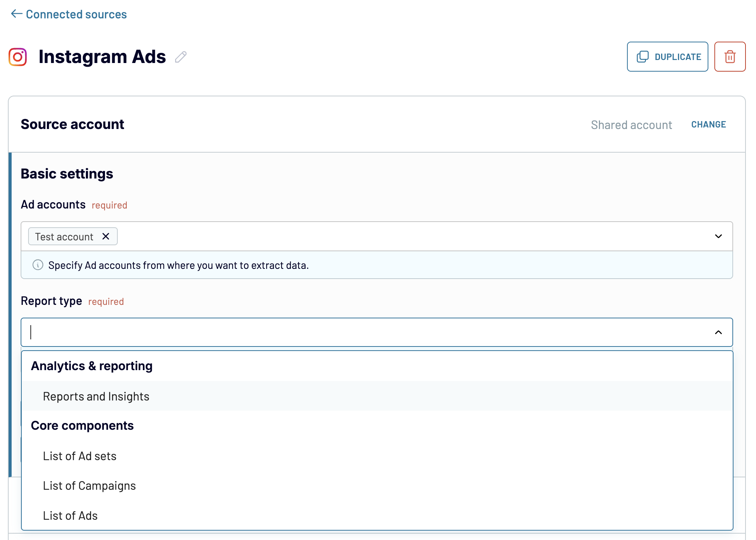The height and width of the screenshot is (540, 756).
Task: Click the Instagram Ads title
Action: [x=102, y=57]
